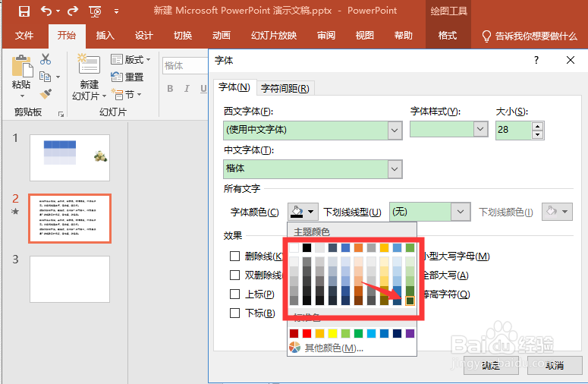588x384 pixels.
Task: Copy selection icon
Action: click(45, 77)
